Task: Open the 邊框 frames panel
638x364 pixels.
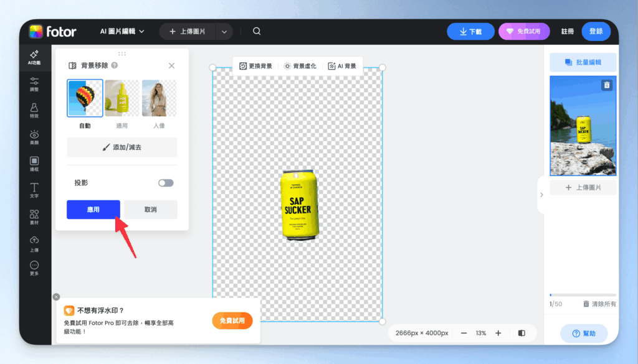Action: tap(34, 163)
